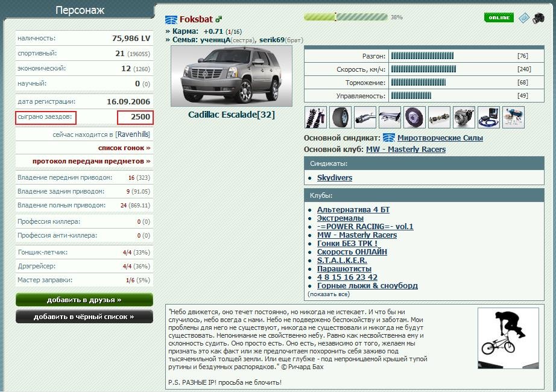Open main club MW - Masterly Racers link

pyautogui.click(x=406, y=150)
